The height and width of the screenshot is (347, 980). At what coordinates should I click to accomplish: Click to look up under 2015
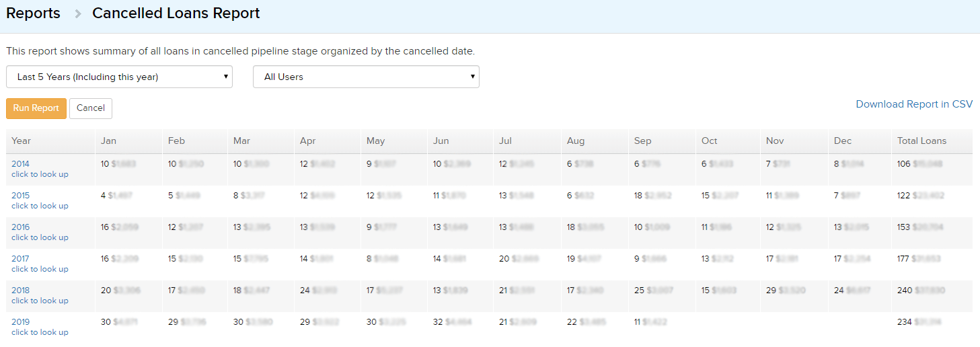[40, 206]
